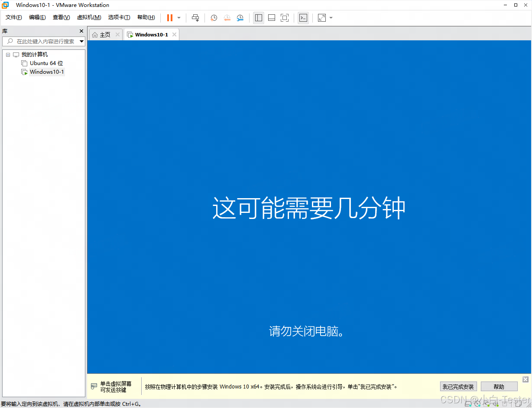Enter full screen mode icon
Screen dimensions: 532x408
pos(285,18)
